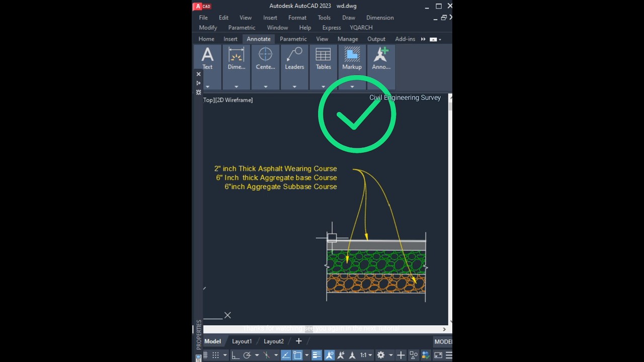644x362 pixels.
Task: Click the customization hamburger icon in status bar
Action: [449, 355]
